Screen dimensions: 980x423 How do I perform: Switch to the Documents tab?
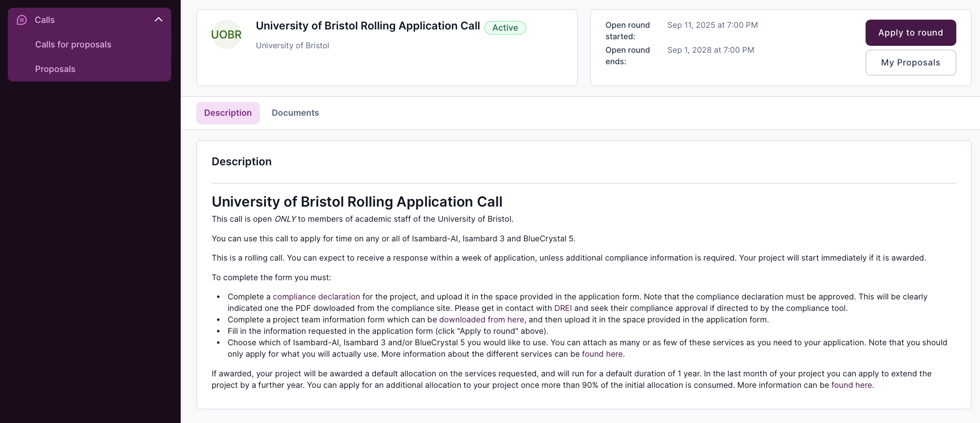pos(295,112)
